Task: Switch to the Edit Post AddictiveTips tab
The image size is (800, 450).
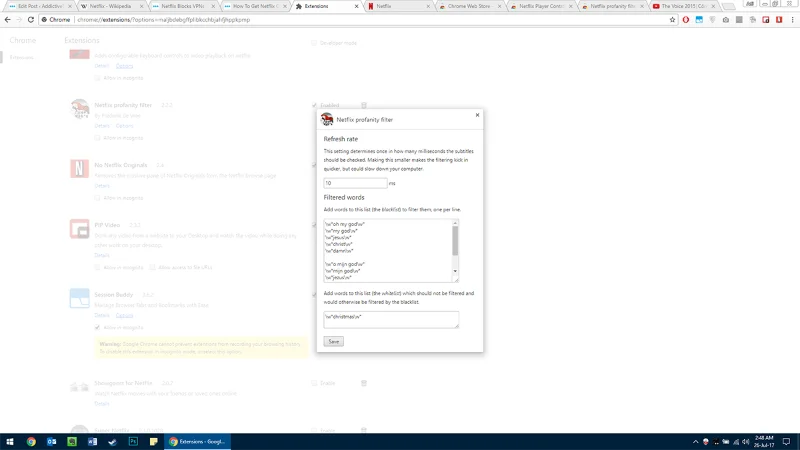Action: 40,6
